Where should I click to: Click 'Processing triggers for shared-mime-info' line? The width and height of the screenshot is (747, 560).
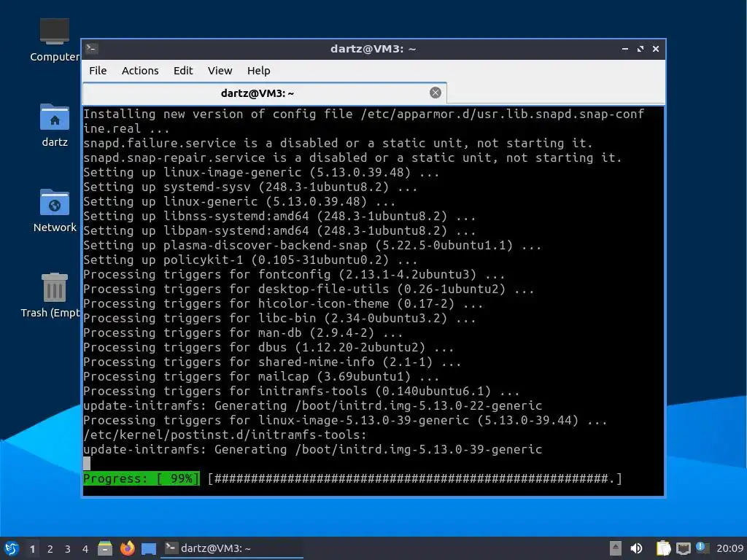pyautogui.click(x=272, y=362)
